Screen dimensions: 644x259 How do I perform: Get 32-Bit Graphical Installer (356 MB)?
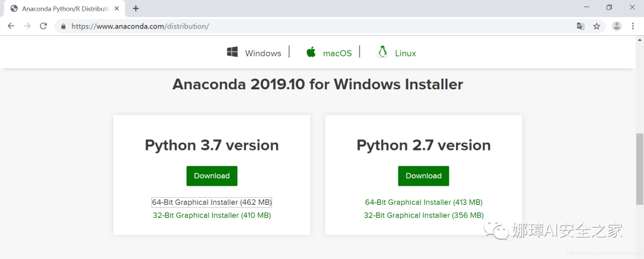coord(423,215)
